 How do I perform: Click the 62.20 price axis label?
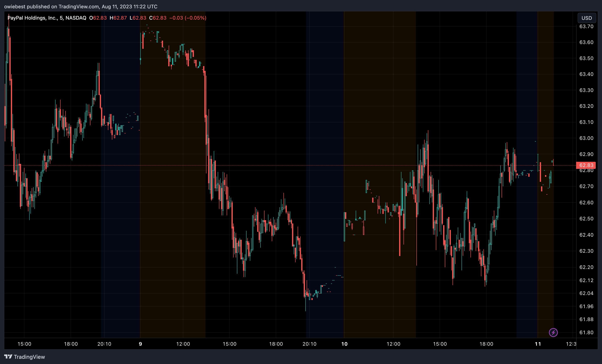(586, 267)
